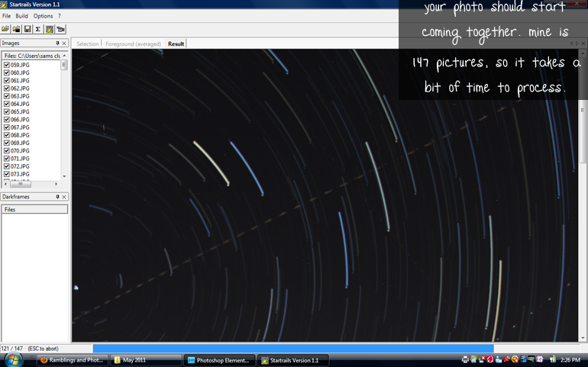Uncheck the 060.JPG checkbox
Viewport: 588px width, 367px height.
point(6,72)
